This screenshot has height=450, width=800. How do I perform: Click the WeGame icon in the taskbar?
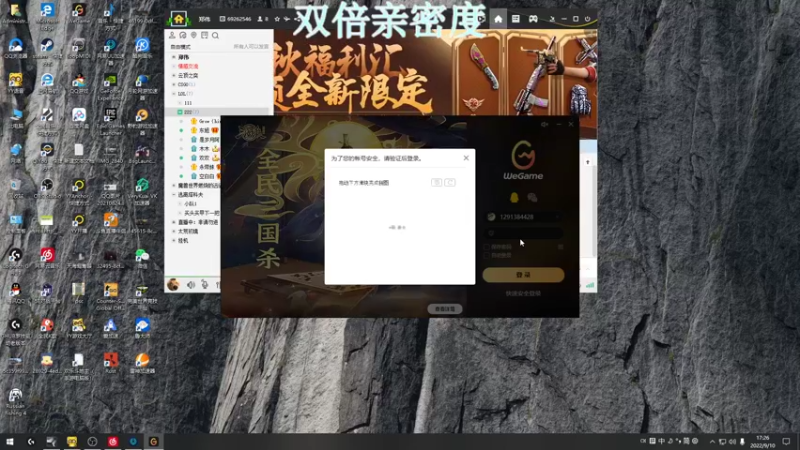(x=154, y=441)
